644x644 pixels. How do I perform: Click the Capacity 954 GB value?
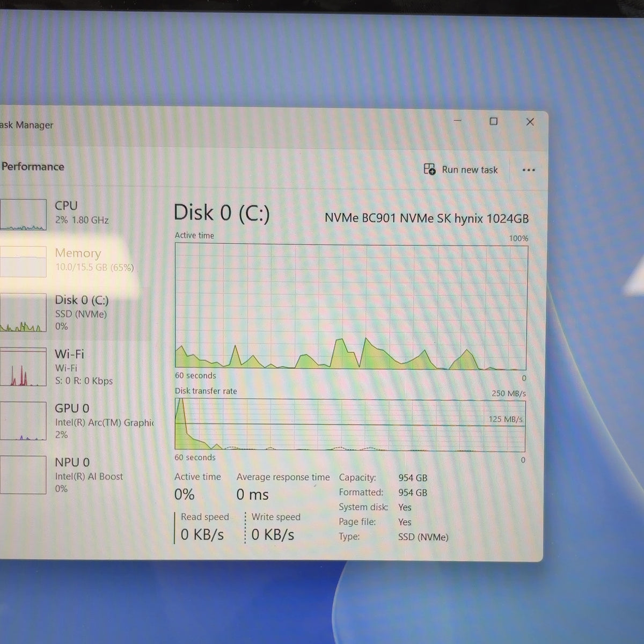pos(413,478)
